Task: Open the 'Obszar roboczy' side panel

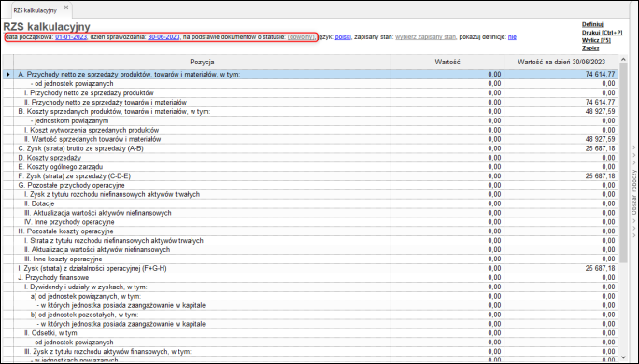Action: pos(633,191)
